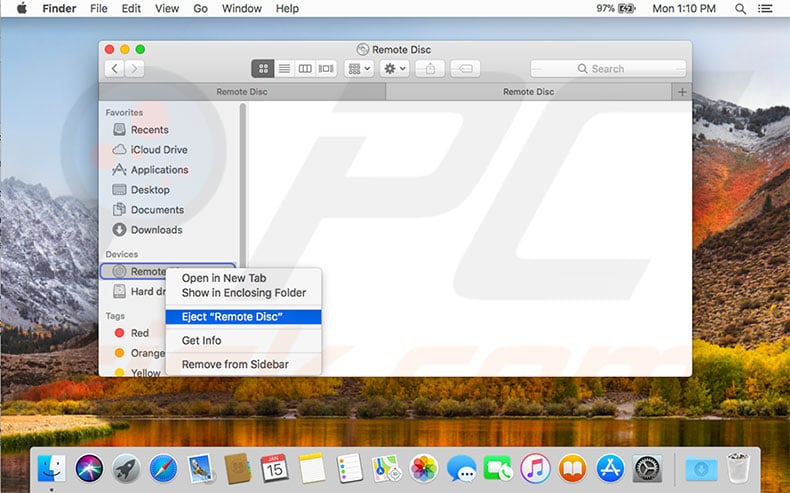The width and height of the screenshot is (790, 493).
Task: Open the Window menu
Action: [x=242, y=9]
